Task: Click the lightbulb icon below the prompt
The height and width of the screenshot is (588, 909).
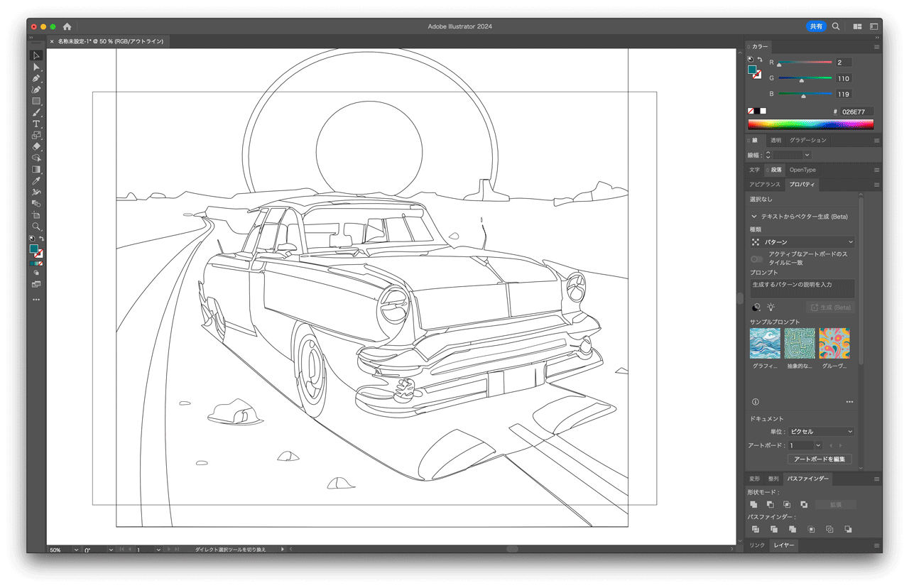Action: 771,307
